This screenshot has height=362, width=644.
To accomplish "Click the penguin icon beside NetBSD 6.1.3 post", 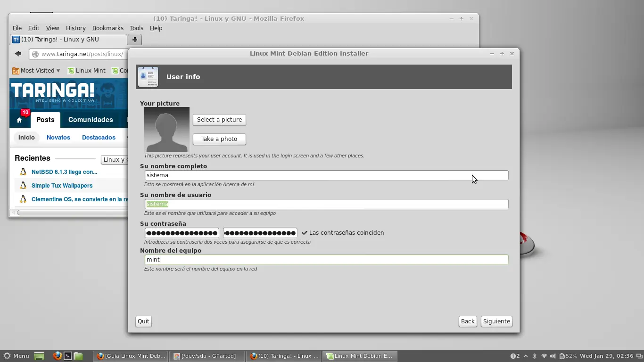I will point(23,172).
